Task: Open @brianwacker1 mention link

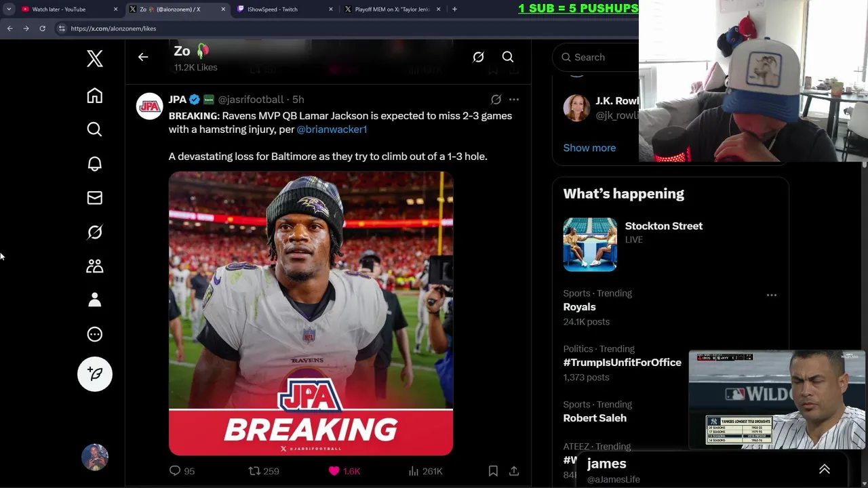Action: (332, 129)
